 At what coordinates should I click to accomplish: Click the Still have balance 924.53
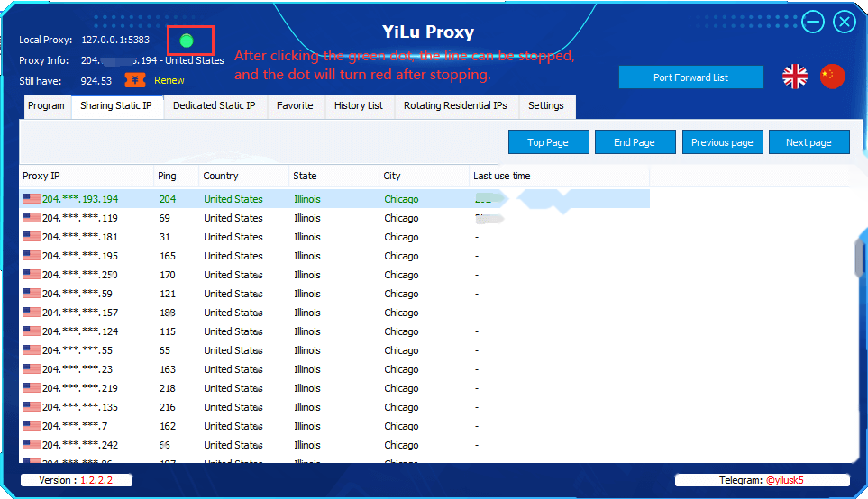pos(96,81)
